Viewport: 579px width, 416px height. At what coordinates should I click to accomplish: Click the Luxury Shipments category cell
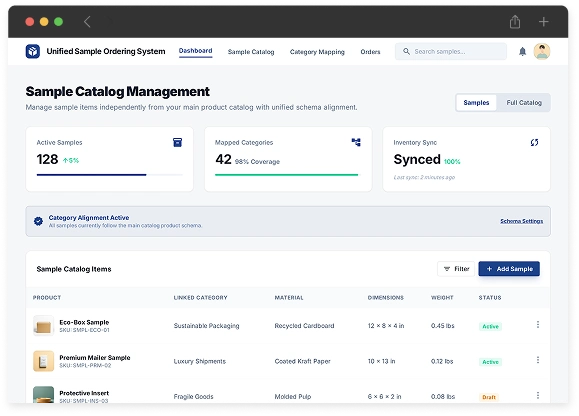(199, 361)
